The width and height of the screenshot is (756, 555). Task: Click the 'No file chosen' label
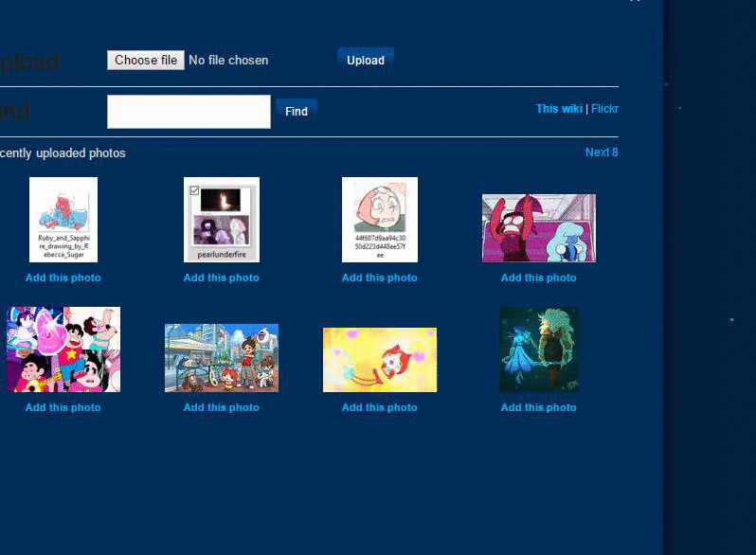point(228,61)
